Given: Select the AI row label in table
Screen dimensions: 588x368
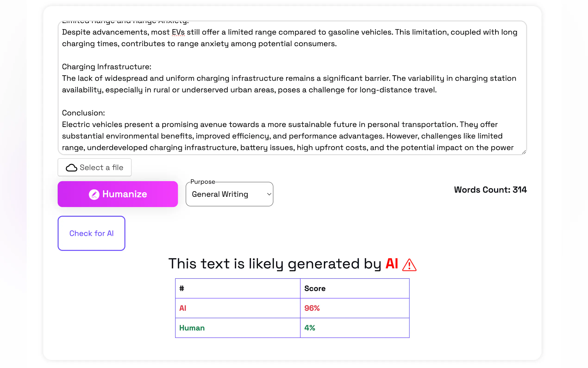Looking at the screenshot, I should [183, 308].
